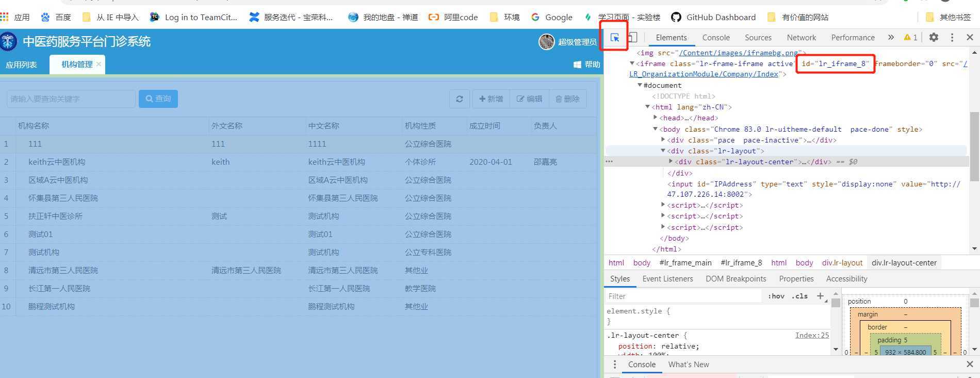Toggle the device toolbar icon in DevTools
The height and width of the screenshot is (378, 980).
[632, 37]
